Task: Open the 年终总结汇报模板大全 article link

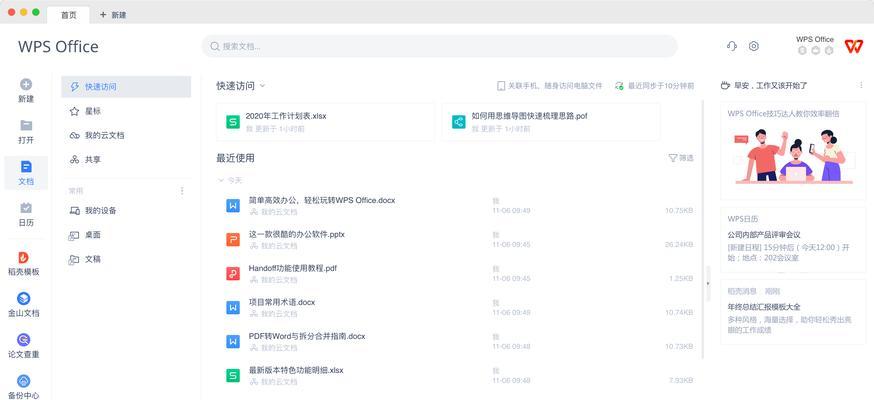Action: click(764, 306)
